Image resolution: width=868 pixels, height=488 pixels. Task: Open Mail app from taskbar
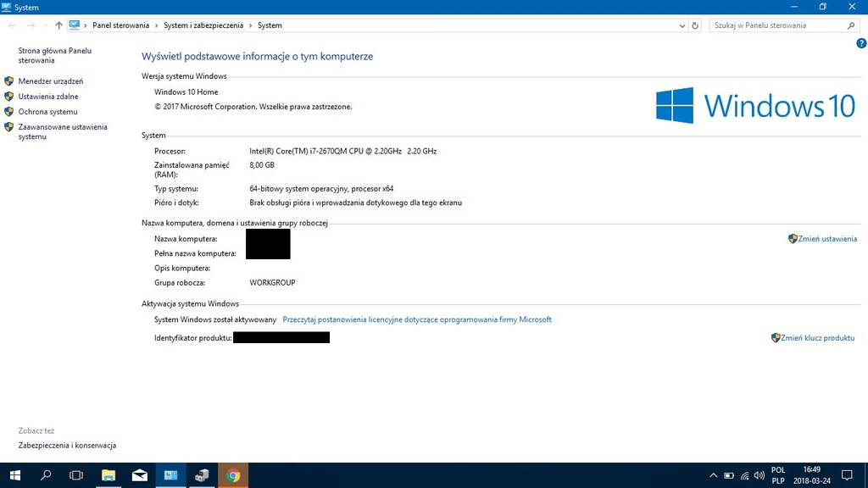[x=140, y=475]
